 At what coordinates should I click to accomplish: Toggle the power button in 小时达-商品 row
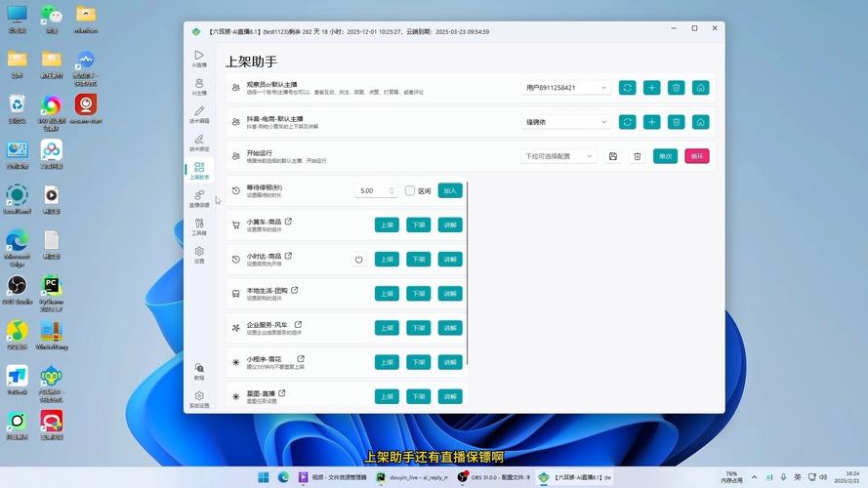358,259
